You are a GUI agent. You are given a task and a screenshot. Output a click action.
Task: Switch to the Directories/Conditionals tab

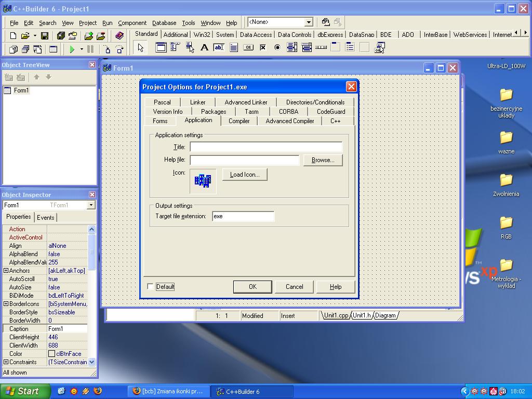315,102
